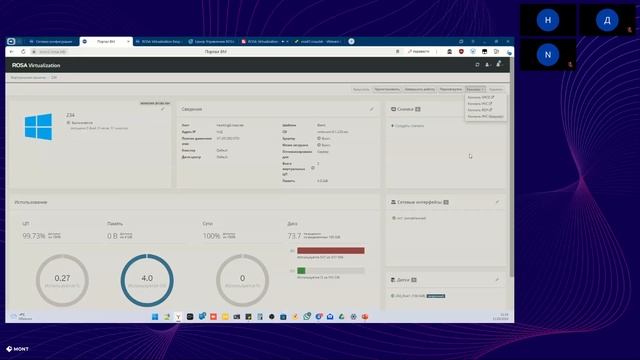Click the CPU donut chart showing 0.27

click(62, 280)
